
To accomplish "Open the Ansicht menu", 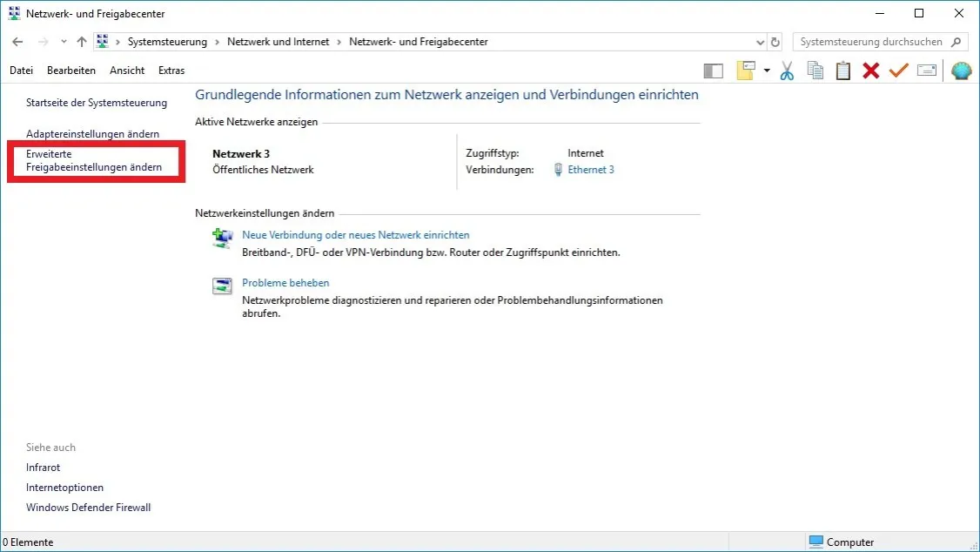I will tap(127, 71).
